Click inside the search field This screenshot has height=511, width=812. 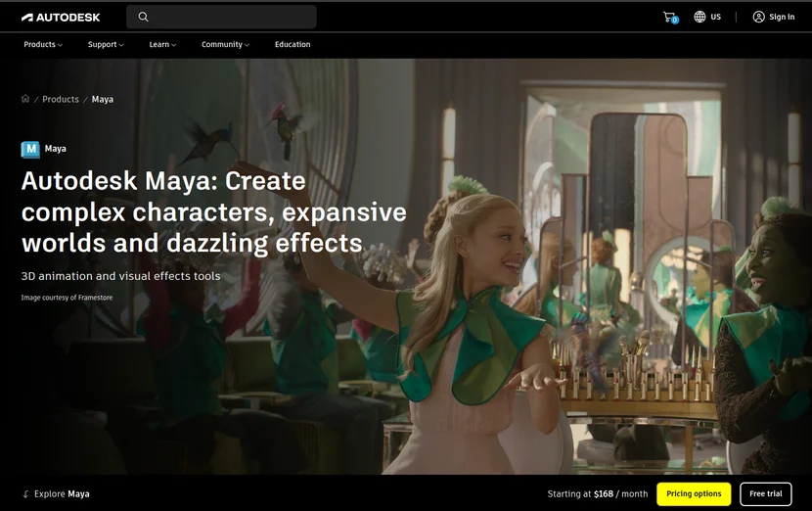222,17
